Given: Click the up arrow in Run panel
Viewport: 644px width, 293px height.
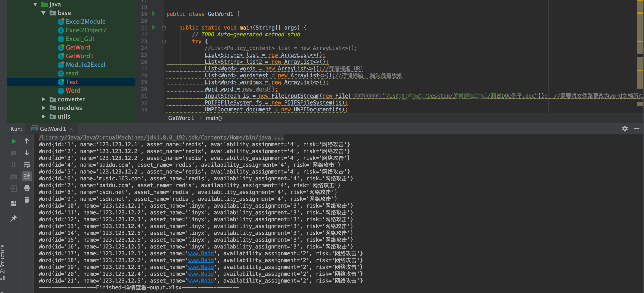Looking at the screenshot, I should [x=27, y=141].
